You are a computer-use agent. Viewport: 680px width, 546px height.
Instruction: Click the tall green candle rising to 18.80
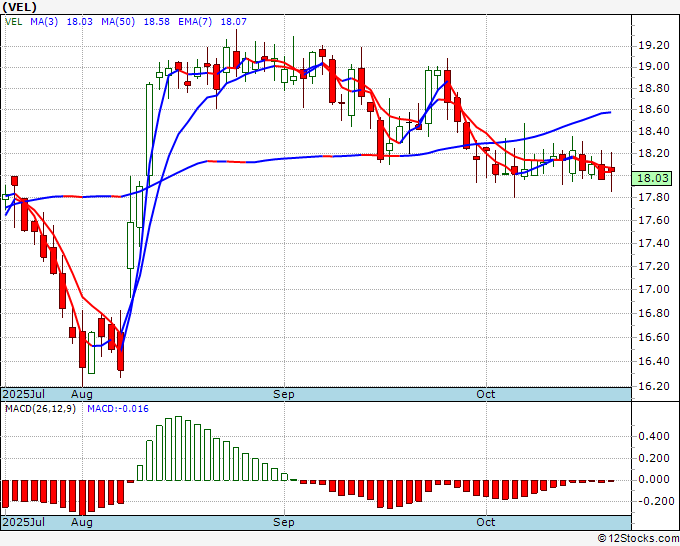tap(149, 129)
